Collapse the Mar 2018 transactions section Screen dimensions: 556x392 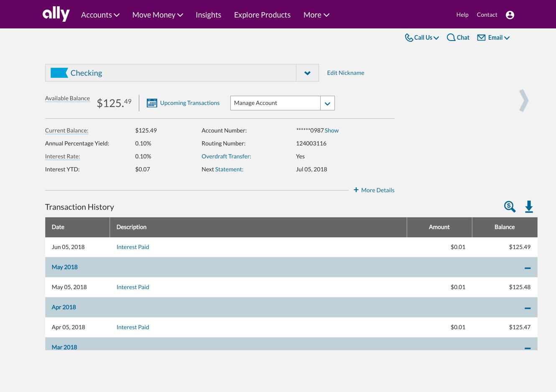(x=527, y=347)
